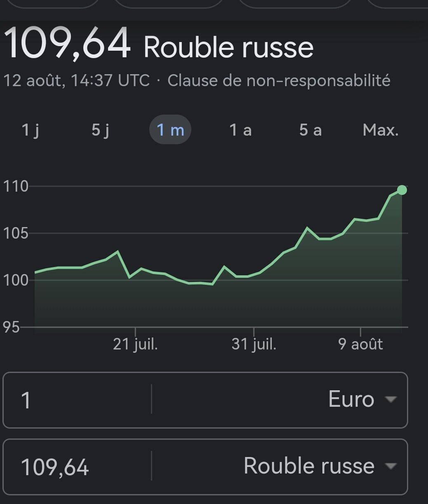Switch to the 5 a range
Image resolution: width=428 pixels, height=504 pixels.
tap(310, 130)
